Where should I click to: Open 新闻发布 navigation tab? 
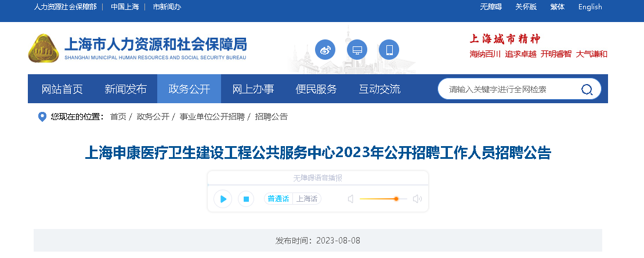pyautogui.click(x=126, y=89)
